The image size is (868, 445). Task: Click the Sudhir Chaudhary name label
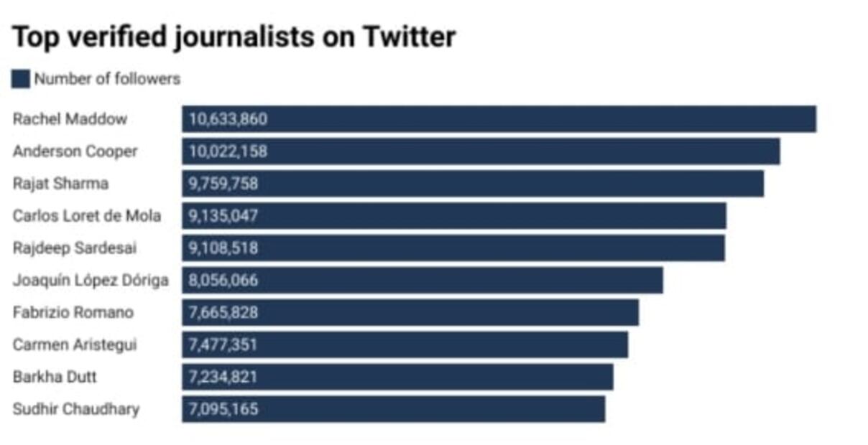pyautogui.click(x=76, y=409)
